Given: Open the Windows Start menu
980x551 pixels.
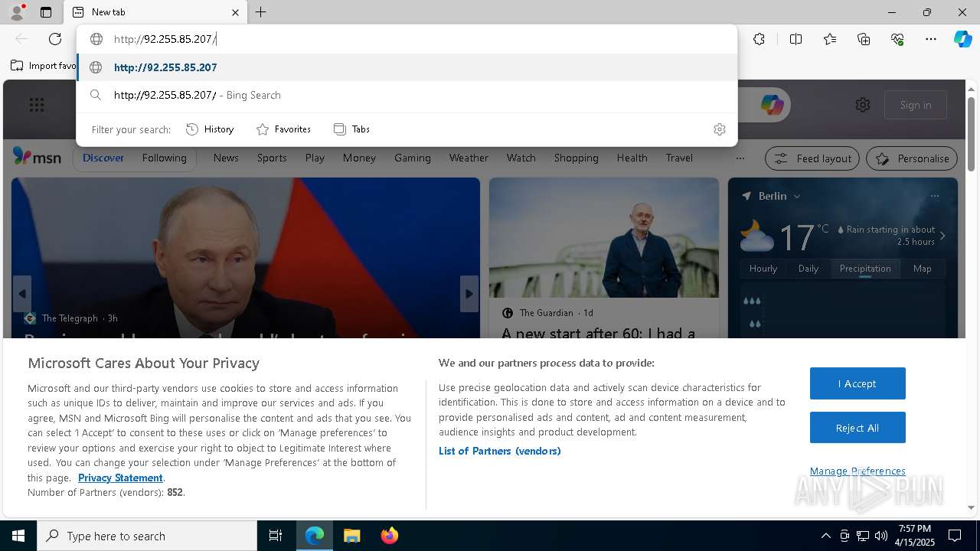Looking at the screenshot, I should point(18,536).
